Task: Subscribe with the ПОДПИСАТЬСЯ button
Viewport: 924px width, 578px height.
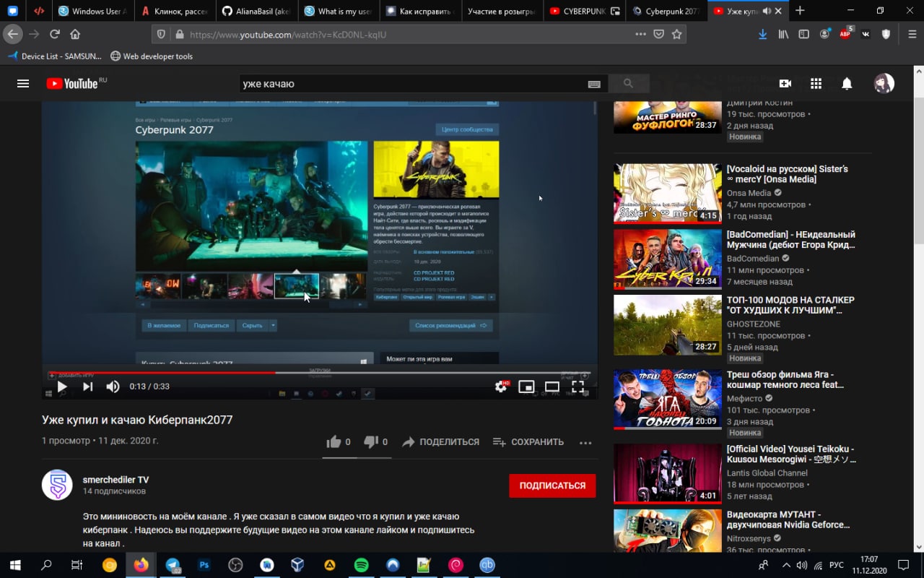Action: (552, 486)
